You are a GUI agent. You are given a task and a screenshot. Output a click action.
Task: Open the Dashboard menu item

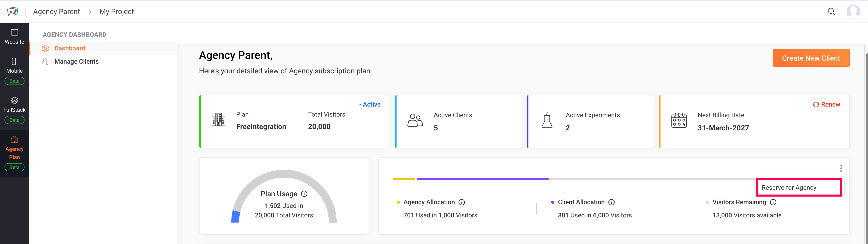pos(70,48)
